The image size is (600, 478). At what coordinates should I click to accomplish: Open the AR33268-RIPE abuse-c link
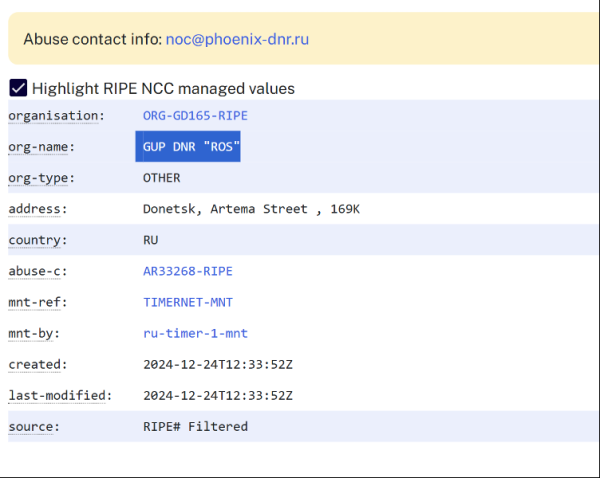[187, 271]
